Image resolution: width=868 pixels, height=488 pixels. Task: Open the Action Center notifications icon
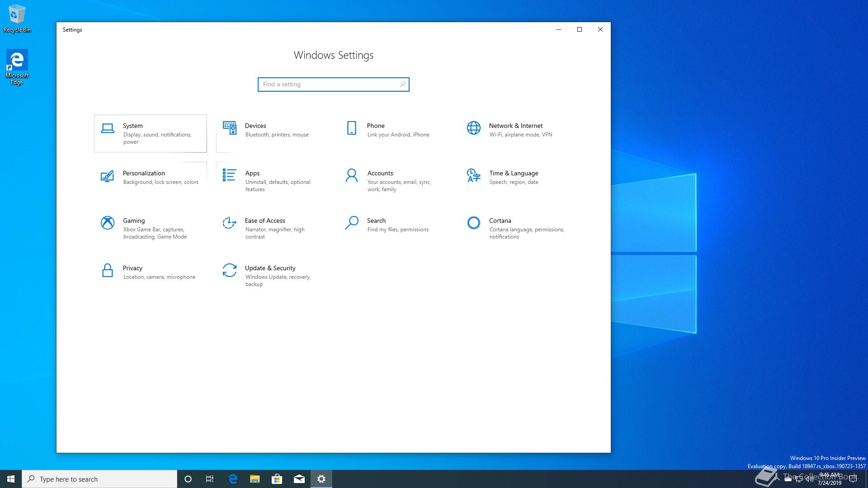(x=853, y=479)
